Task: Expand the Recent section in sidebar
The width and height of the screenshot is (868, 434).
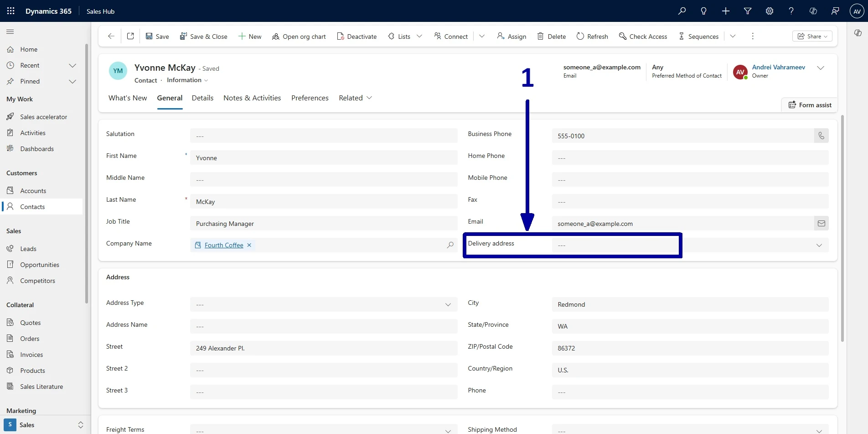Action: click(72, 65)
